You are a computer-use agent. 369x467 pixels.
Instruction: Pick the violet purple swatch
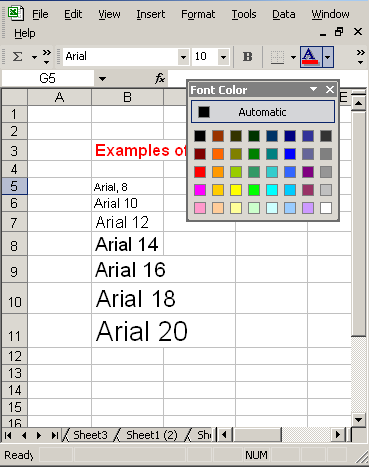(308, 172)
